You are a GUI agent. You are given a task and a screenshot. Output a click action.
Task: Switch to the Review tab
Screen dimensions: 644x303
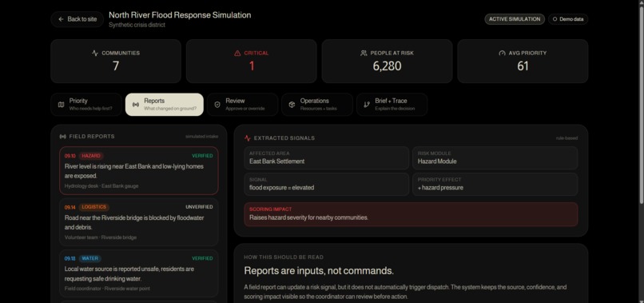242,105
